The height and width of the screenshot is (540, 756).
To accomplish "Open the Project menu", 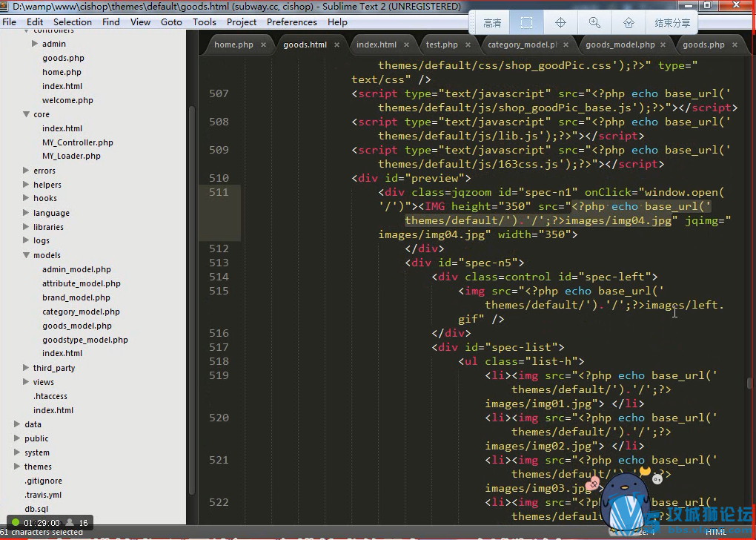I will pos(242,22).
